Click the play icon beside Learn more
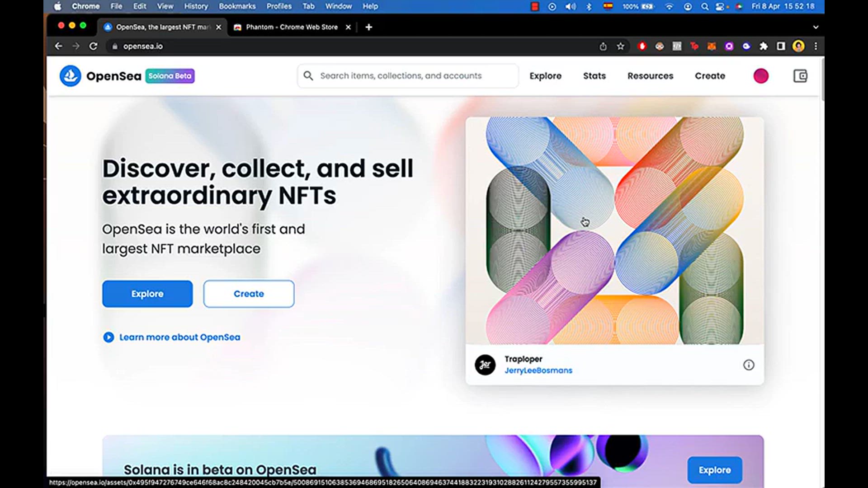The width and height of the screenshot is (868, 488). tap(108, 337)
